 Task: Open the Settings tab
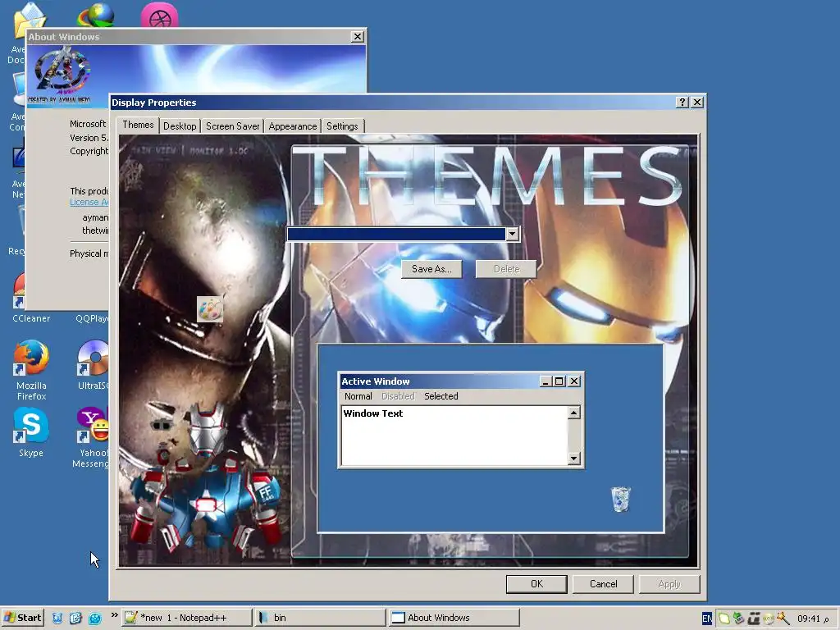click(x=342, y=126)
